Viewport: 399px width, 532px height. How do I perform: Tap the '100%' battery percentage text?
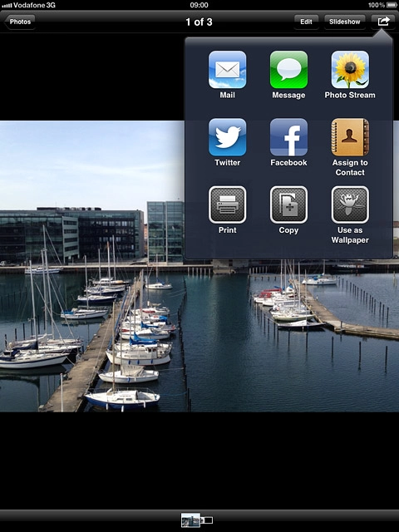(x=377, y=5)
